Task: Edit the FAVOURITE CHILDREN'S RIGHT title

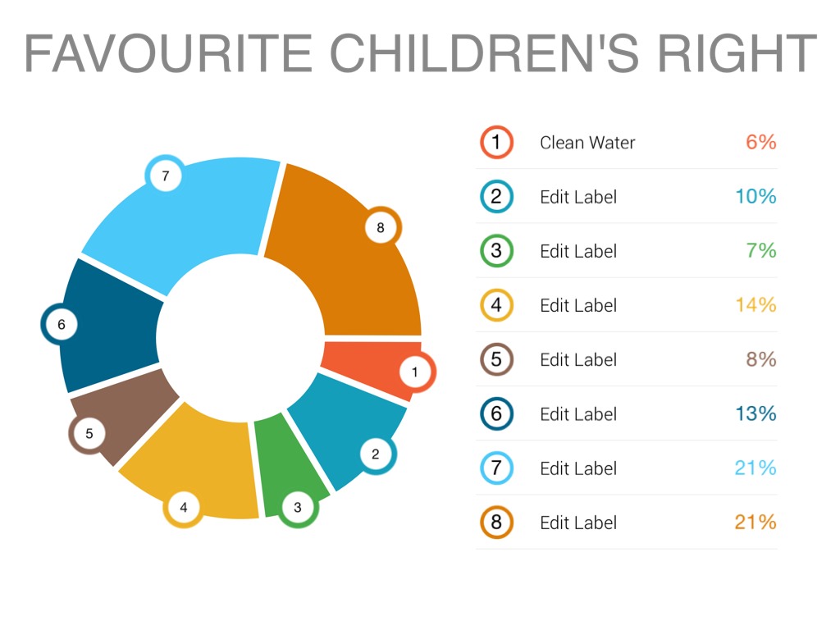Action: (x=420, y=53)
